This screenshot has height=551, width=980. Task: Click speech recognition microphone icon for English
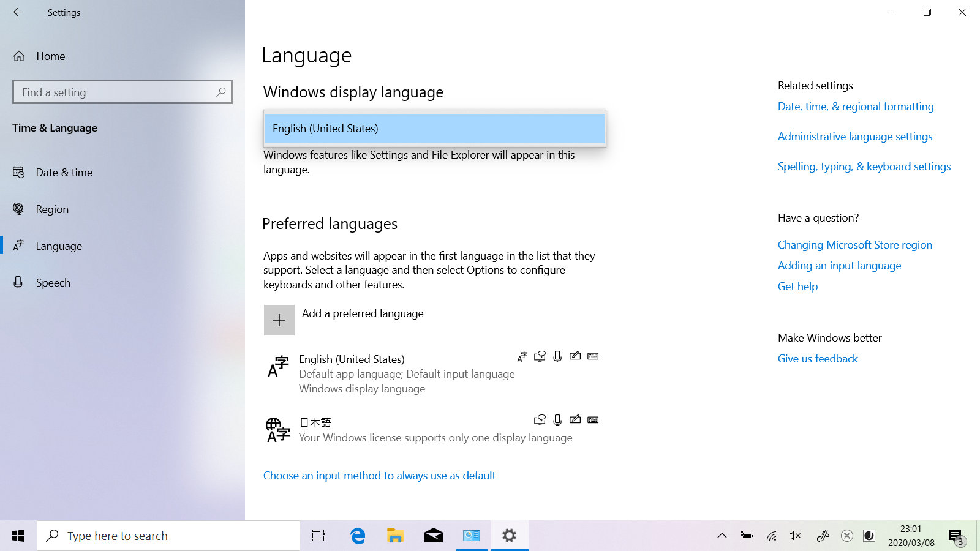(557, 356)
